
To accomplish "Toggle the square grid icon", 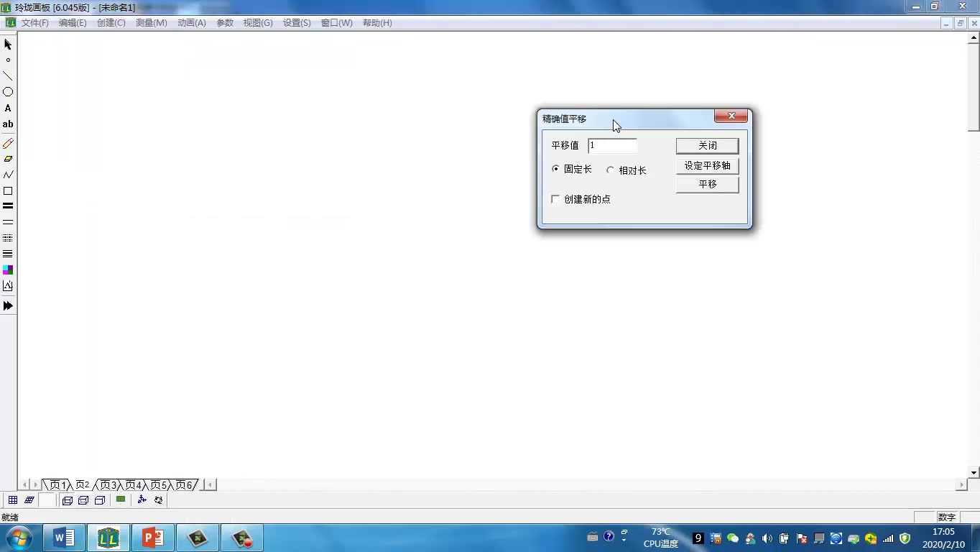I will click(13, 500).
